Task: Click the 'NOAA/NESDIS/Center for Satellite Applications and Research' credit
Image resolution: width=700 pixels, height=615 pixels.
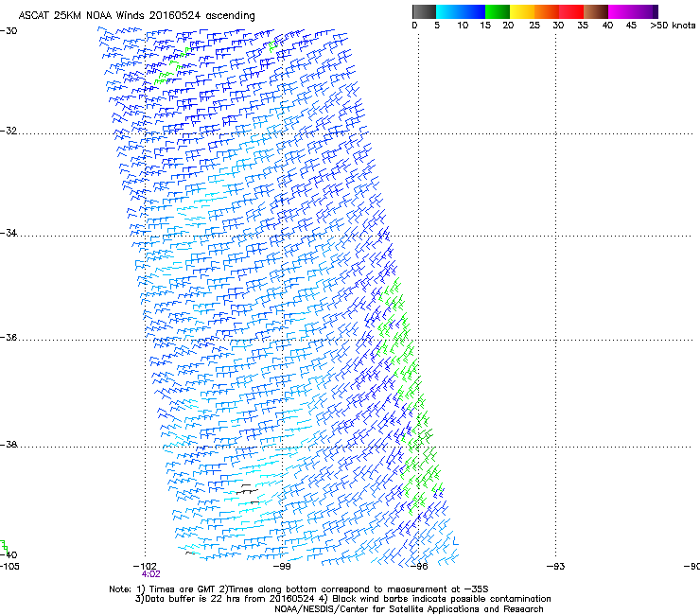Action: click(x=409, y=609)
